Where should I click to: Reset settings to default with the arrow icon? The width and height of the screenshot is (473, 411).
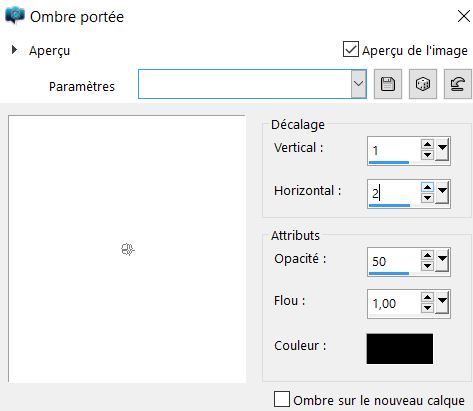[x=458, y=84]
